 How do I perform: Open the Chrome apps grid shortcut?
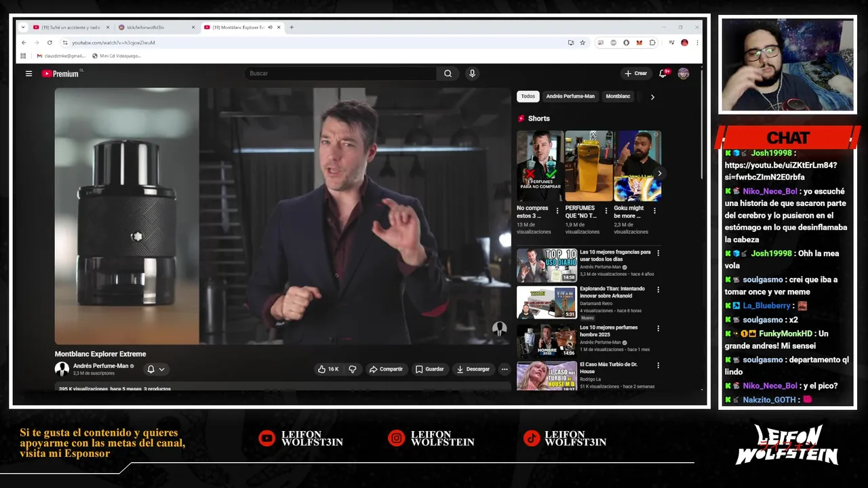pos(23,56)
